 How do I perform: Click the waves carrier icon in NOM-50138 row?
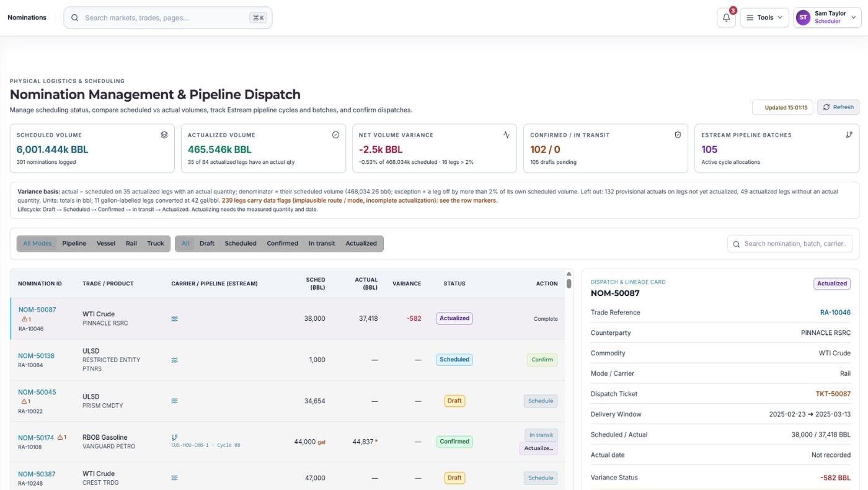point(175,360)
